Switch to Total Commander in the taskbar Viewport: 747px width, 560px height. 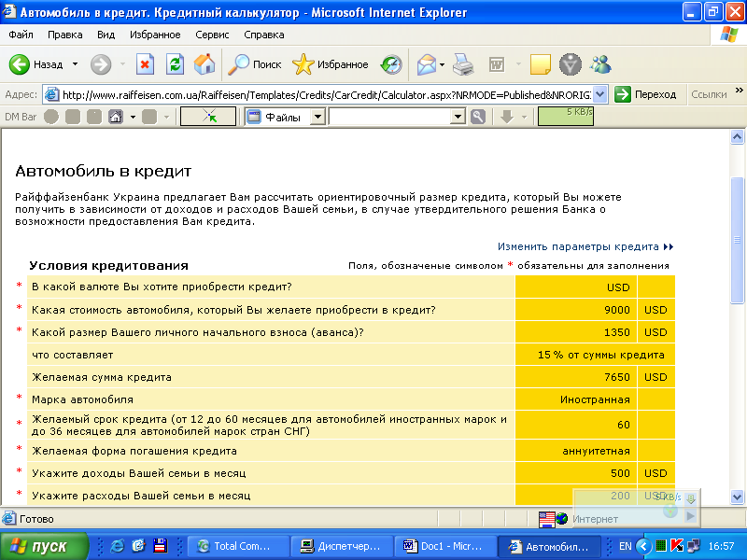coord(237,546)
